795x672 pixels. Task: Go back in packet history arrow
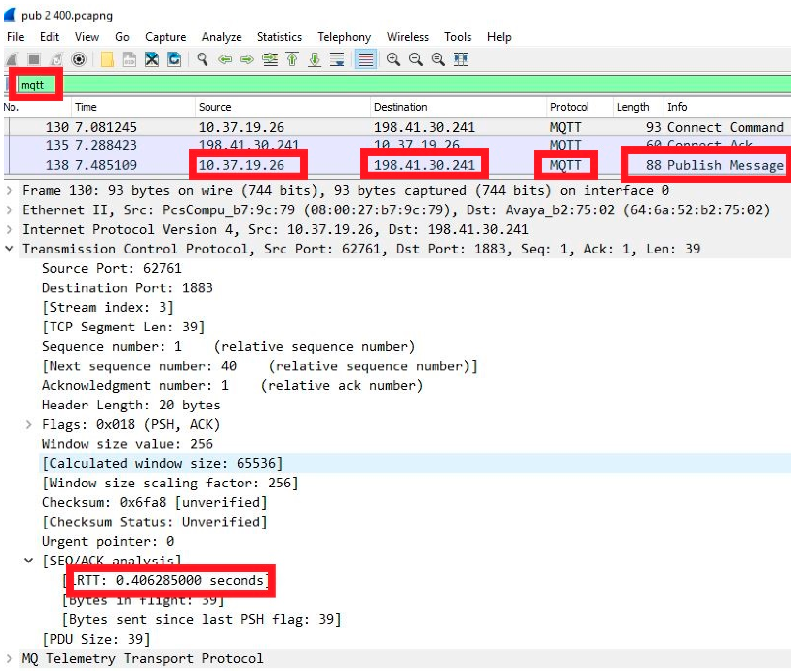[225, 59]
